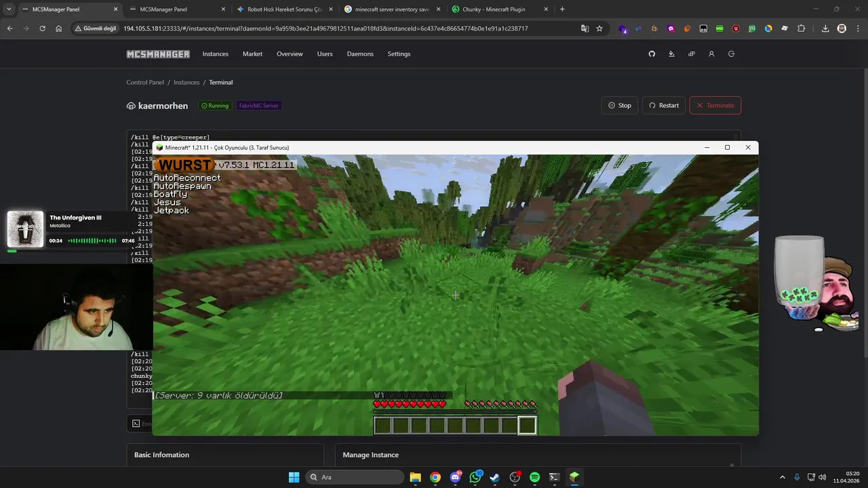
Task: Open the tab search dropdown in Chrome
Action: pyautogui.click(x=9, y=9)
